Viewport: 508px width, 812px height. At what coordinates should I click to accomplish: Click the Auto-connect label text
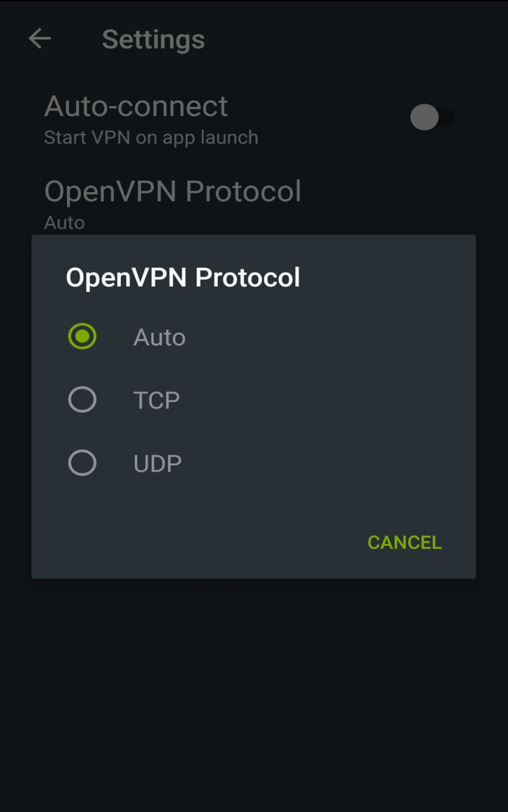click(136, 106)
